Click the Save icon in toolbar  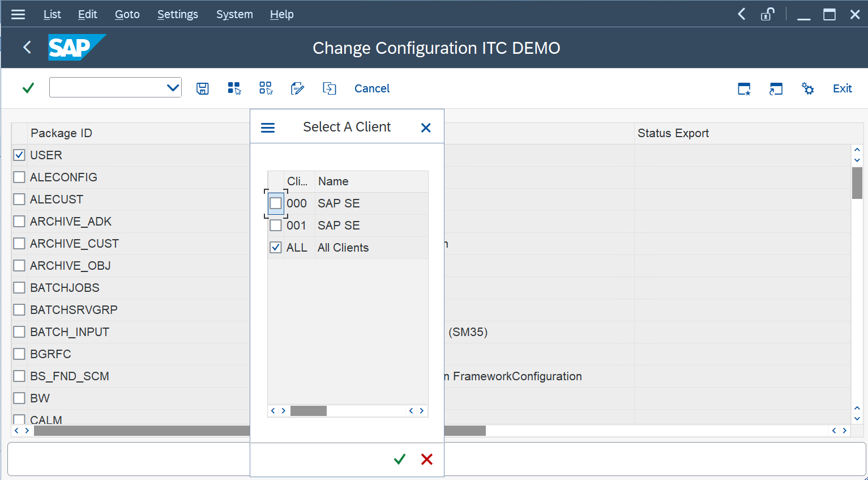203,88
